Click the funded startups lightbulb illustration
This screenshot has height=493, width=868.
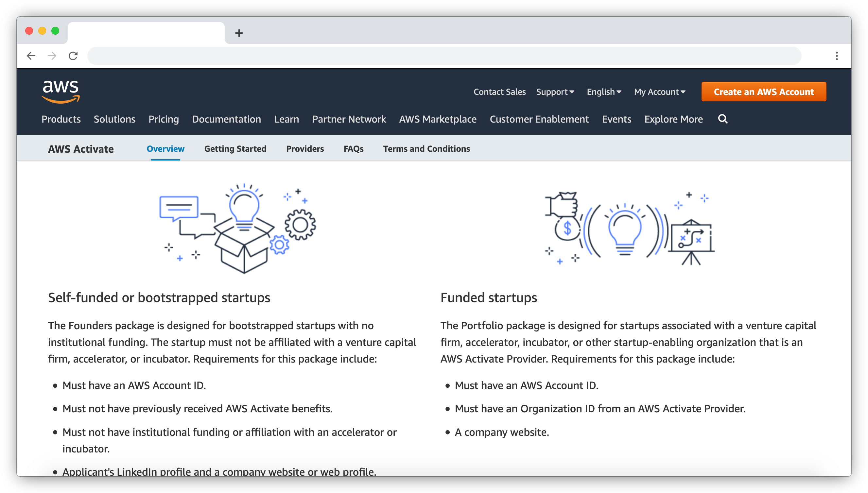tap(630, 228)
